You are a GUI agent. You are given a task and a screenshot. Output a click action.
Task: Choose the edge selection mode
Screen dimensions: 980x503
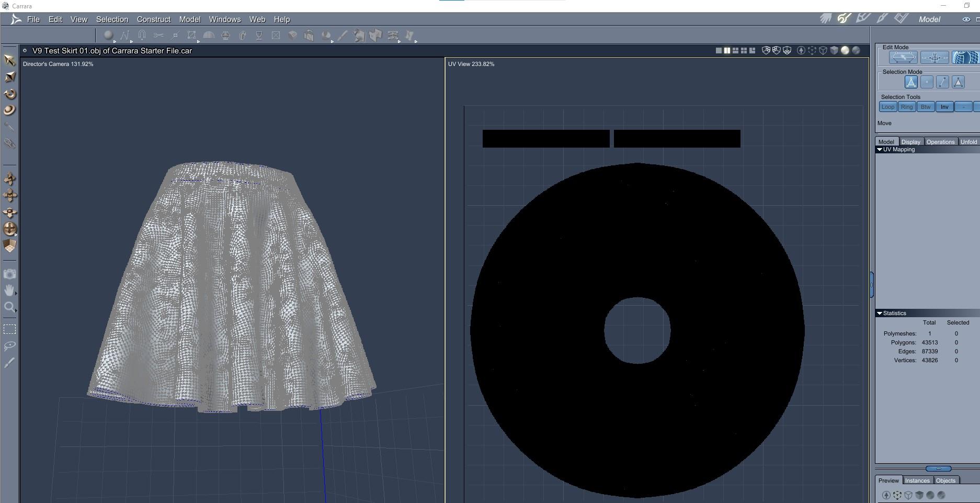tap(942, 82)
